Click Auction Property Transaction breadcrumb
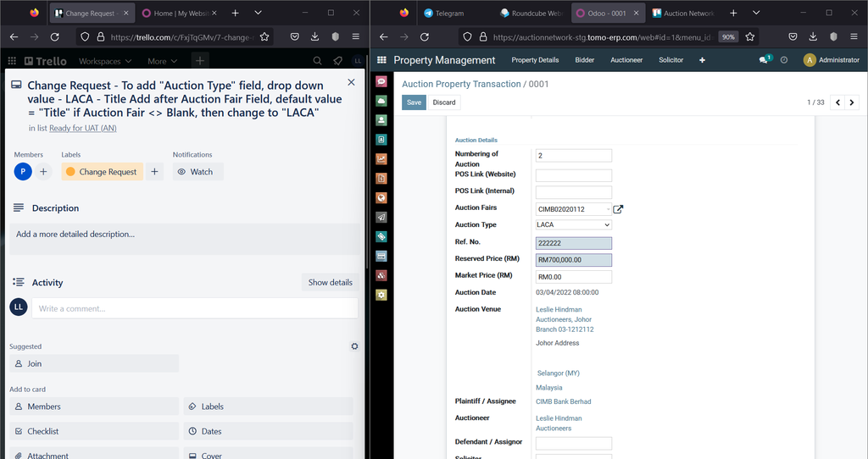 (x=461, y=84)
